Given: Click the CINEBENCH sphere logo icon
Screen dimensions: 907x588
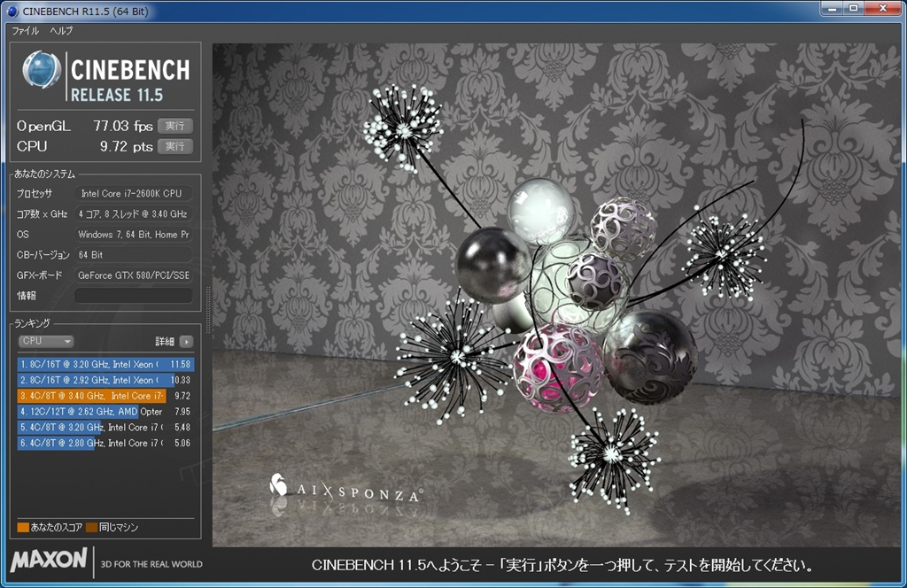Looking at the screenshot, I should coord(42,70).
